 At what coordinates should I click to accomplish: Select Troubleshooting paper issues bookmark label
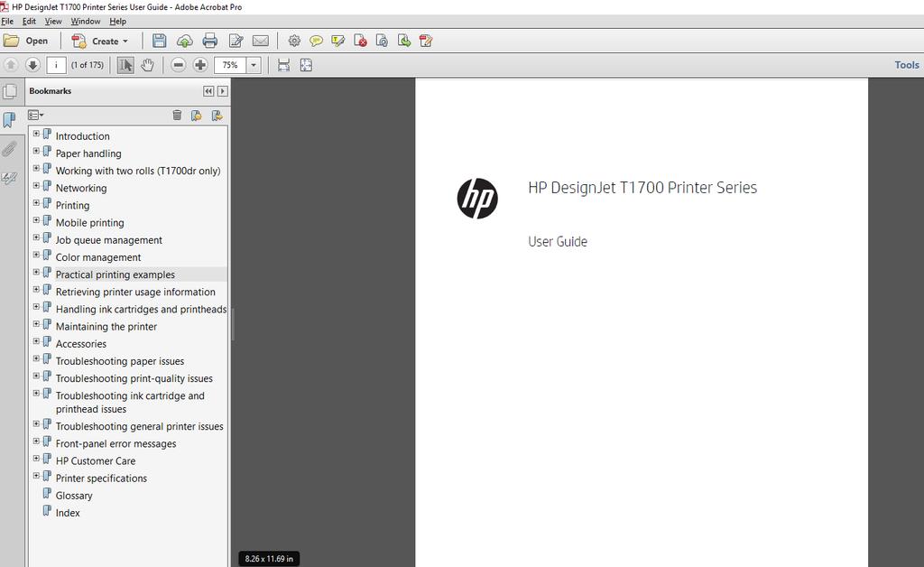(x=120, y=361)
